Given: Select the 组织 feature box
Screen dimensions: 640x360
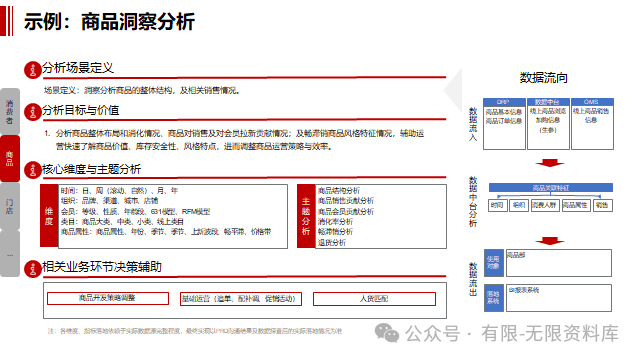Looking at the screenshot, I should click(x=519, y=205).
